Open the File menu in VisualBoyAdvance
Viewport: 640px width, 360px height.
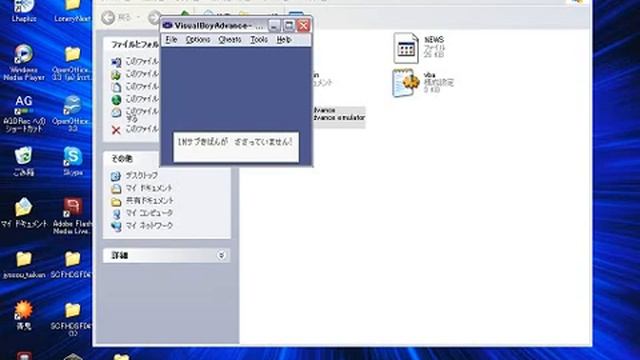pos(171,40)
